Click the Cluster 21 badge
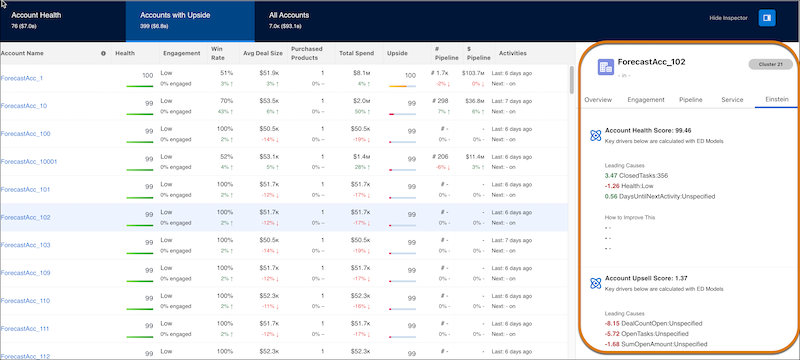Image resolution: width=800 pixels, height=360 pixels. [x=770, y=64]
